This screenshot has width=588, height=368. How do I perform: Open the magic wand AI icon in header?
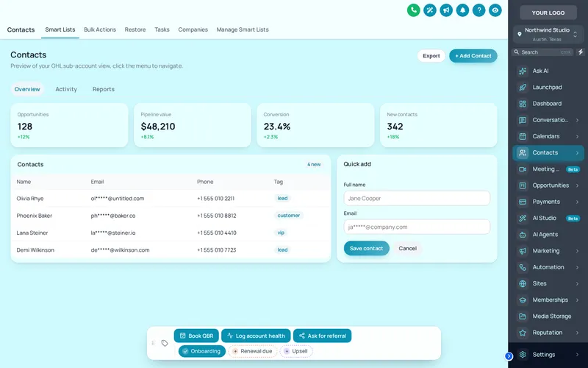pos(430,10)
